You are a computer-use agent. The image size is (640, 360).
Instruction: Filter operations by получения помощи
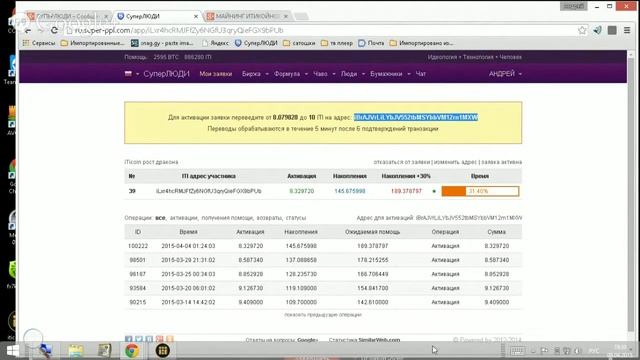click(227, 218)
